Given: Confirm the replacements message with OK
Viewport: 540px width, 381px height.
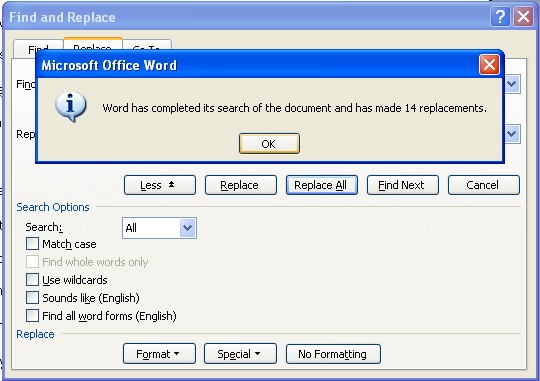Looking at the screenshot, I should [x=269, y=143].
